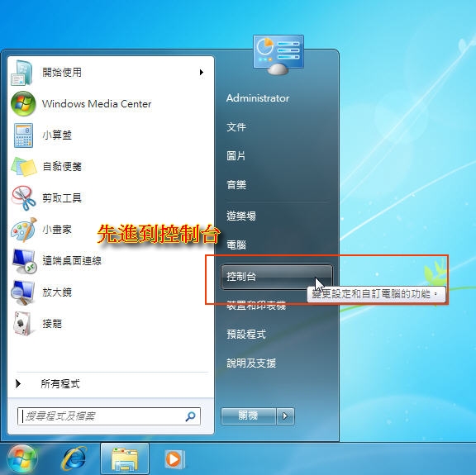
Task: Open Windows Explorer folder on taskbar
Action: click(125, 459)
